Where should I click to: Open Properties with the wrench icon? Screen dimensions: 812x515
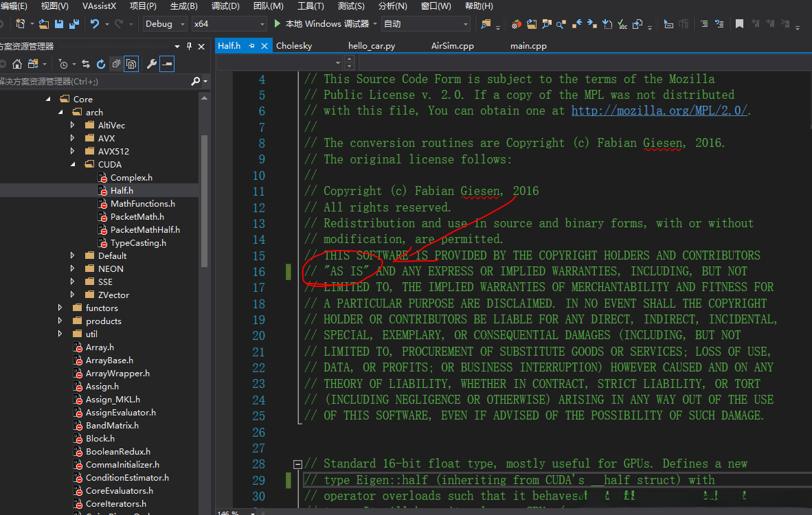pyautogui.click(x=152, y=64)
